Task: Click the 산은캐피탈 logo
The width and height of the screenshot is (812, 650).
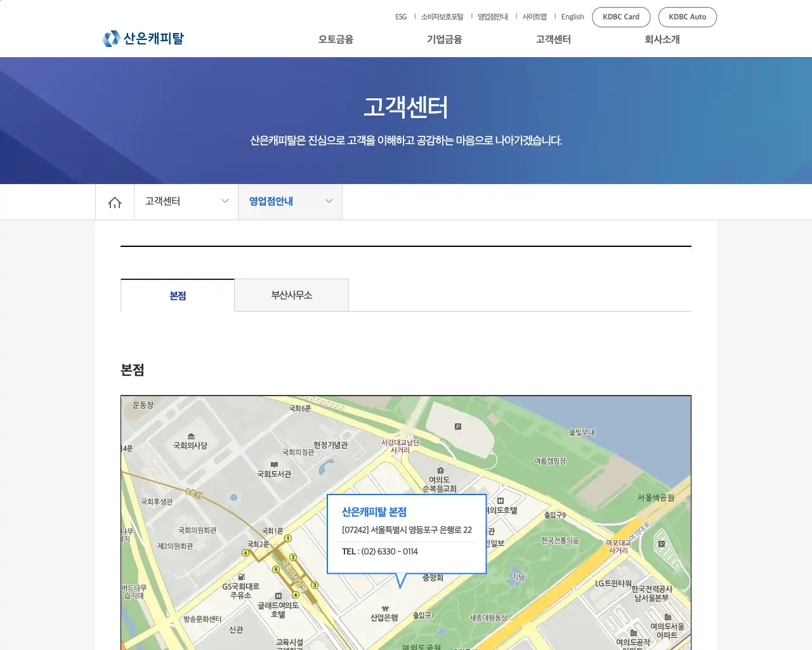Action: click(143, 38)
